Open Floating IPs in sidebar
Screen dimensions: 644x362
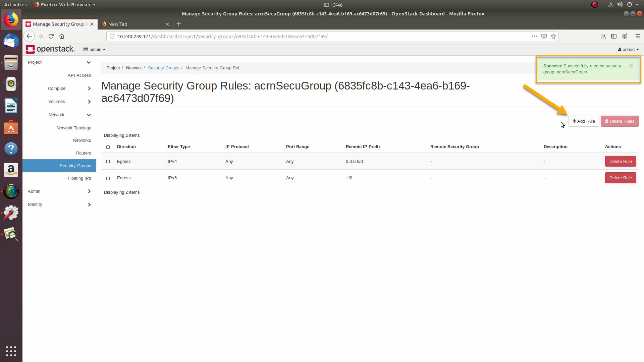[x=79, y=178]
